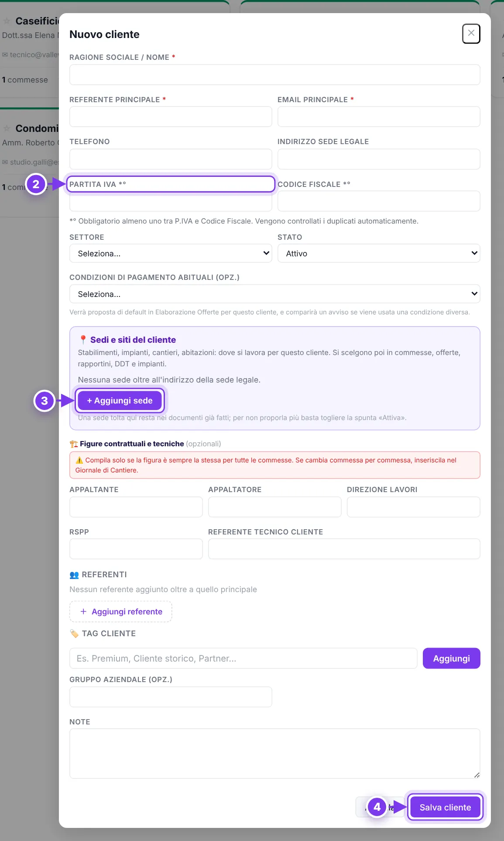Viewport: 504px width, 841px height.
Task: Click the Obbligatorio almeno uno tra P.IVA note
Action: coord(244,221)
